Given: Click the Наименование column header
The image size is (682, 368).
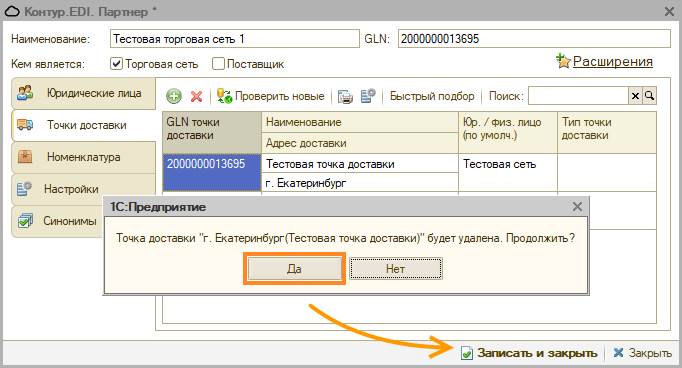Looking at the screenshot, I should pyautogui.click(x=360, y=122).
